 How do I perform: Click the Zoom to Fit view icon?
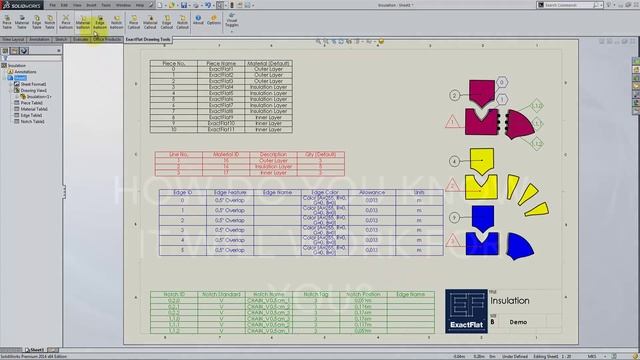coord(318,41)
